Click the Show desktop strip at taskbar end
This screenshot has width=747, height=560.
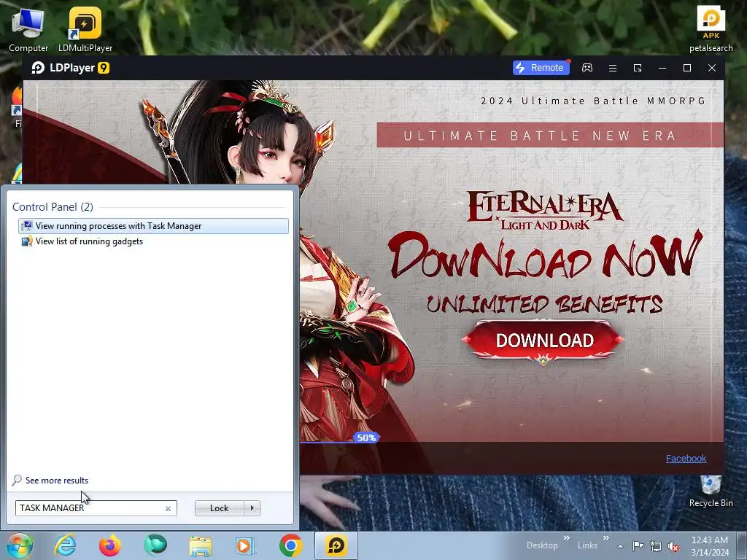coord(742,545)
